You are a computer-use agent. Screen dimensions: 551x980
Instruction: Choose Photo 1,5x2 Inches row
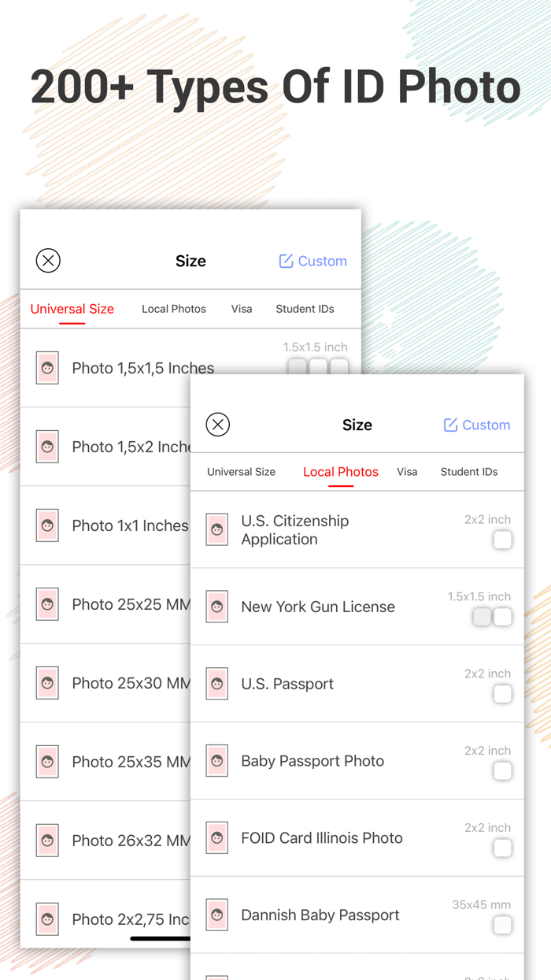[105, 447]
